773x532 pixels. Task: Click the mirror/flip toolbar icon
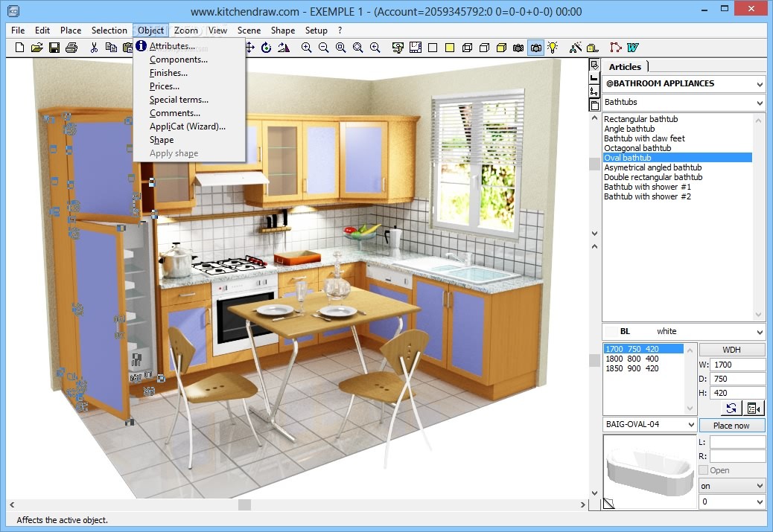pyautogui.click(x=284, y=48)
